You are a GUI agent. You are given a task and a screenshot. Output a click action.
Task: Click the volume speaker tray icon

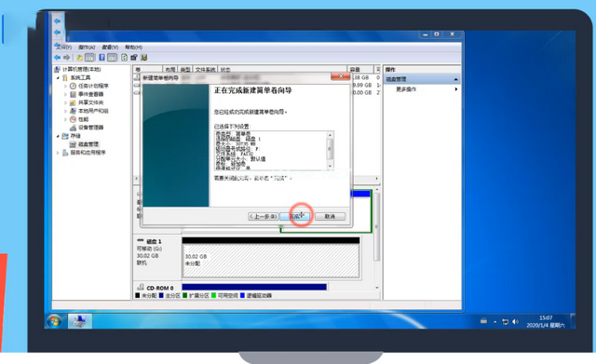point(515,322)
